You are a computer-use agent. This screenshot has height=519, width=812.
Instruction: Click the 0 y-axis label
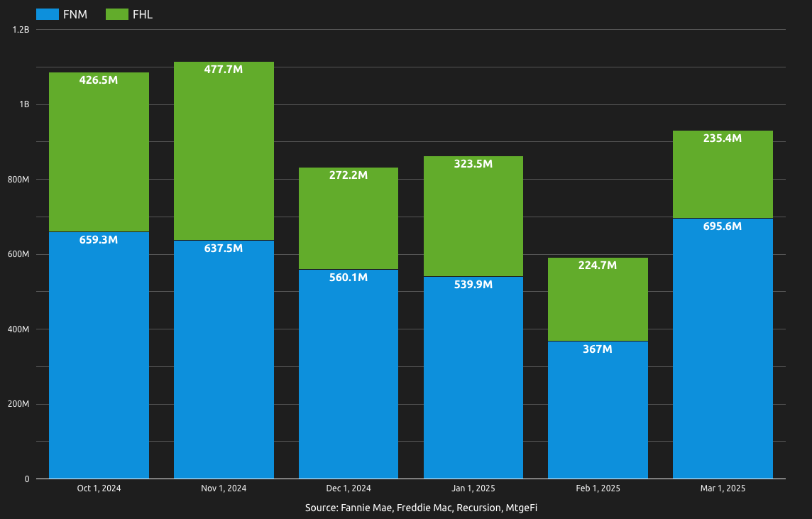point(27,479)
